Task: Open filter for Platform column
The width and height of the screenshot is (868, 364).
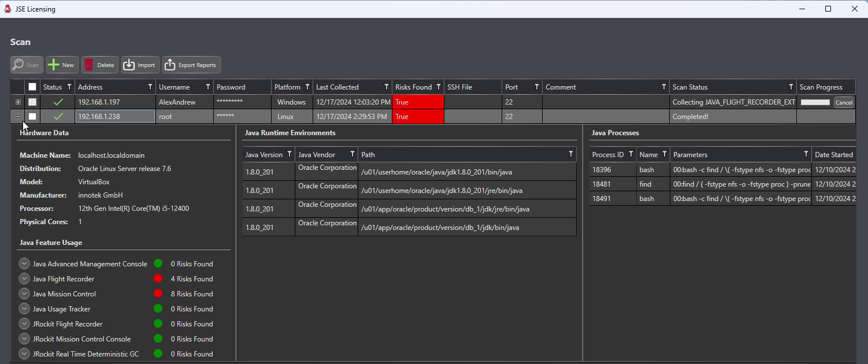Action: click(307, 87)
